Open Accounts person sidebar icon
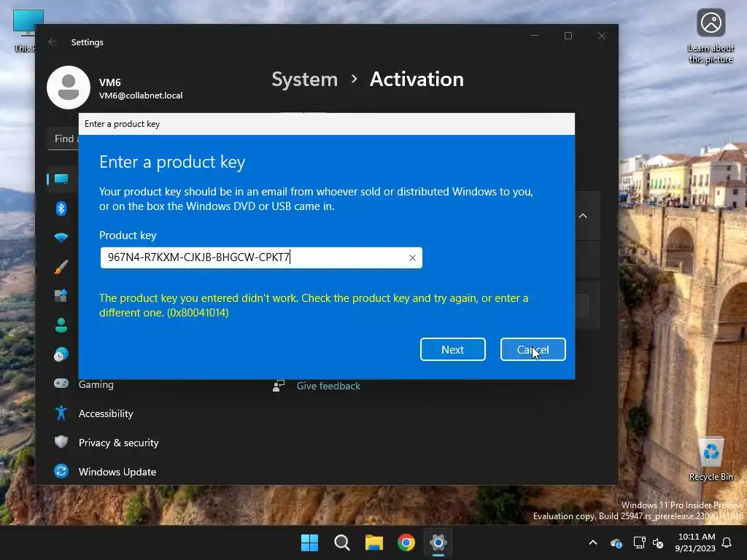 click(61, 325)
